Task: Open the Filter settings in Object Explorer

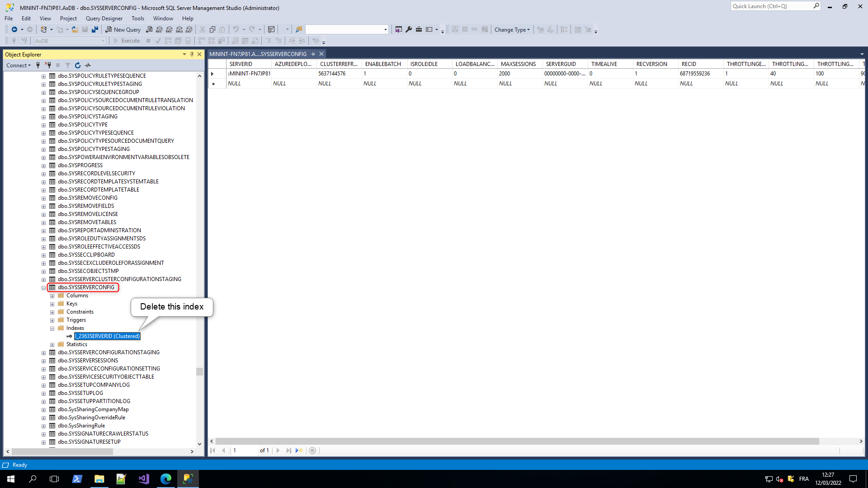Action: 68,65
